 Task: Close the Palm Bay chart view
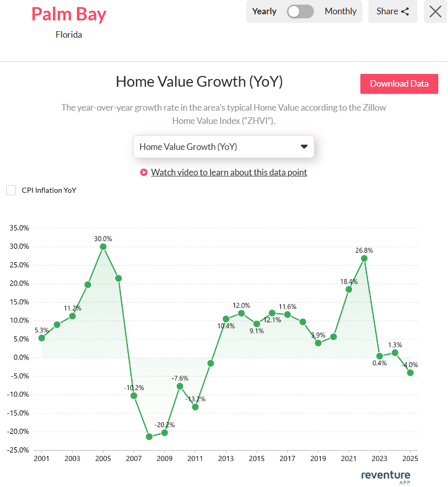(435, 11)
